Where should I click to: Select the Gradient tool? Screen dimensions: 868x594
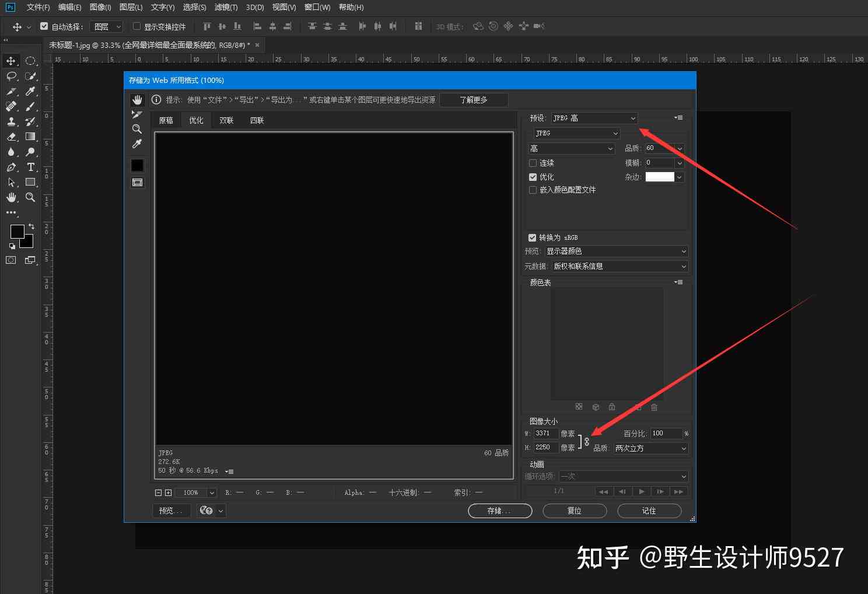(30, 137)
